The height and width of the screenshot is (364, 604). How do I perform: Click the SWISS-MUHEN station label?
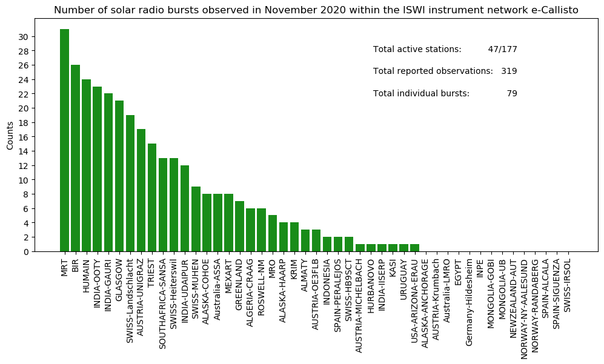point(195,288)
